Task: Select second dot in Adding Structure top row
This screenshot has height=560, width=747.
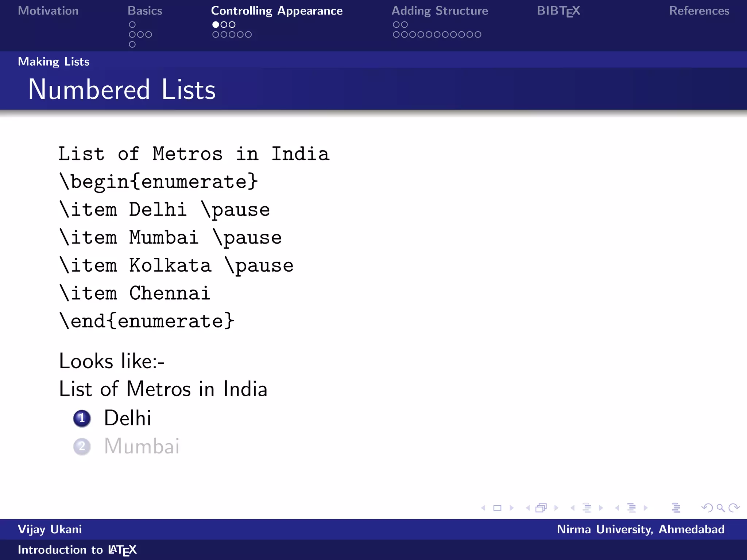Action: pyautogui.click(x=405, y=24)
